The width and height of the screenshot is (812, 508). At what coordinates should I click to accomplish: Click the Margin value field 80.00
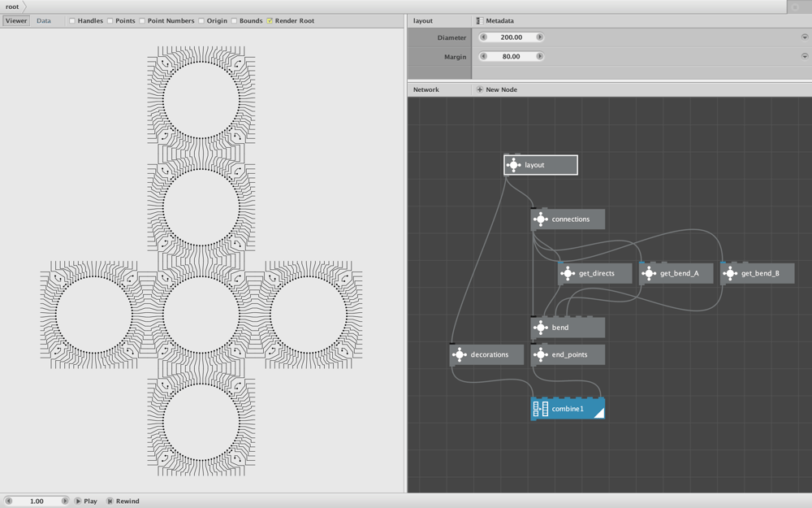(x=511, y=57)
